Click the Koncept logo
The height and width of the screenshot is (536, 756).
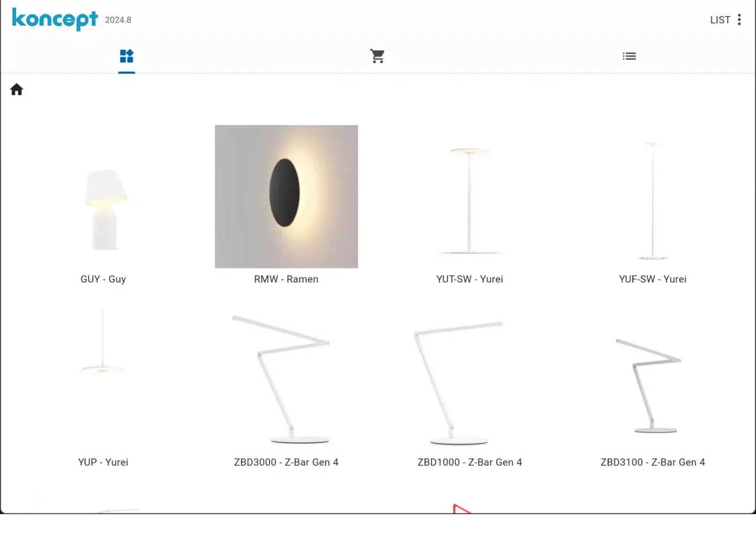tap(55, 19)
